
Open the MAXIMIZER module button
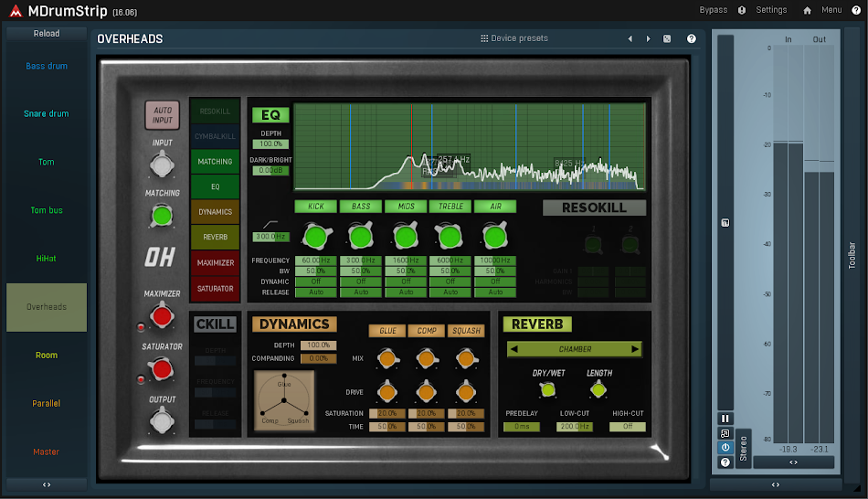point(215,263)
